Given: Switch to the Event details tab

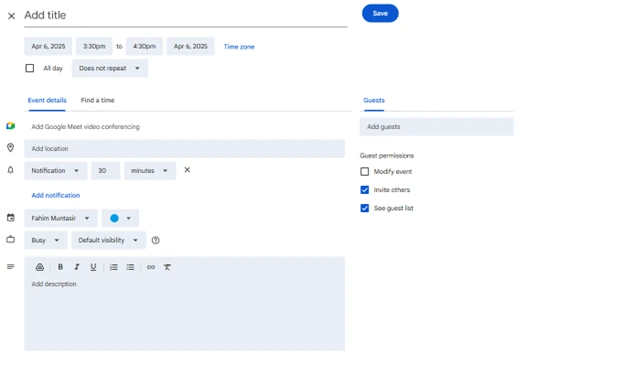Looking at the screenshot, I should (47, 100).
